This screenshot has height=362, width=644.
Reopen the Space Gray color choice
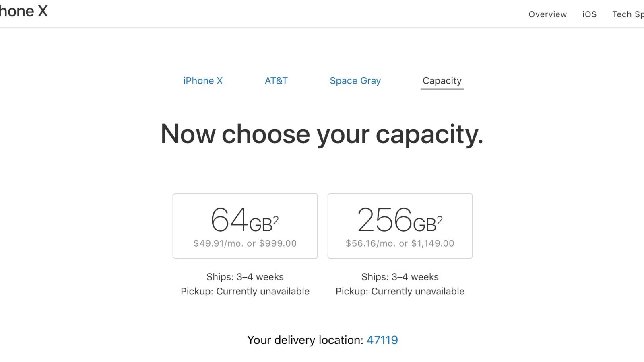(x=355, y=80)
